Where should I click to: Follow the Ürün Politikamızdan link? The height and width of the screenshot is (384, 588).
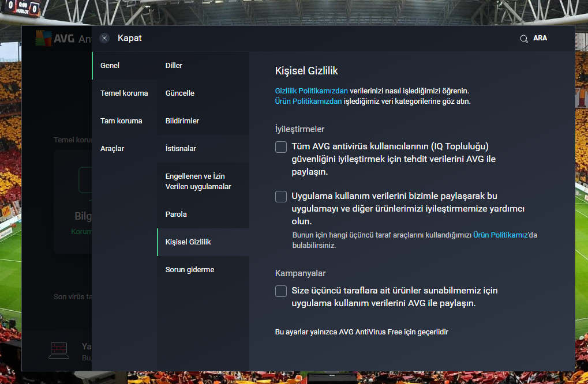[309, 101]
